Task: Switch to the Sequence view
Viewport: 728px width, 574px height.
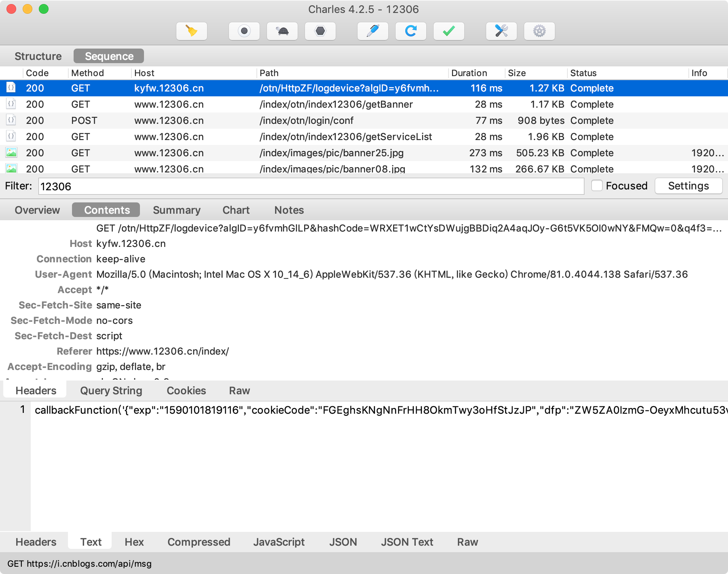Action: (x=109, y=56)
